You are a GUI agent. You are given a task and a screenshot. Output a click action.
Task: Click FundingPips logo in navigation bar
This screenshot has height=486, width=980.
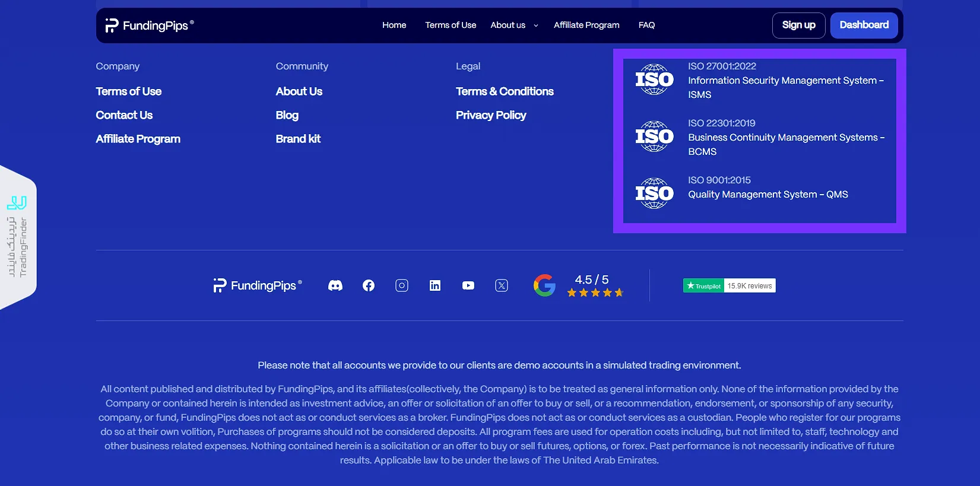pyautogui.click(x=150, y=26)
